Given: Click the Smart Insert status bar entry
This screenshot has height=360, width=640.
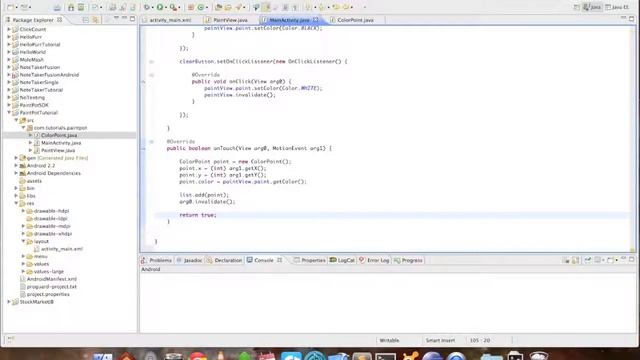Looking at the screenshot, I should click(x=440, y=340).
